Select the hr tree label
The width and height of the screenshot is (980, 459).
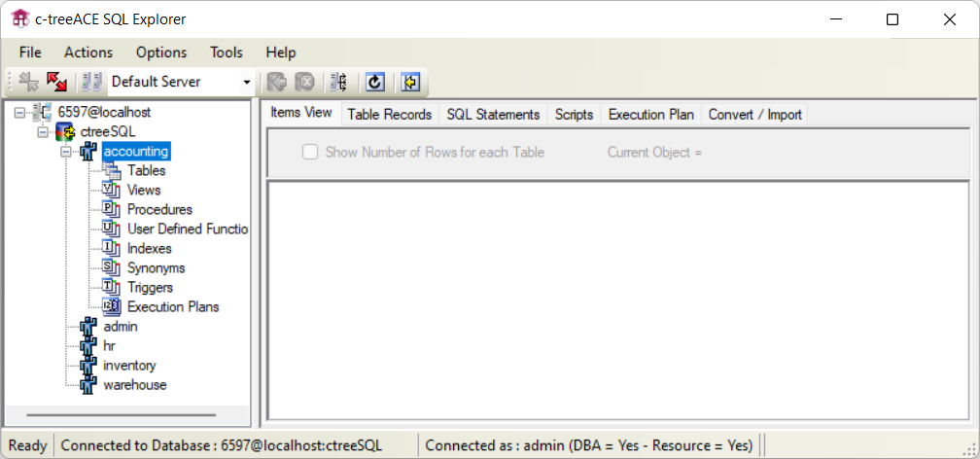[x=109, y=346]
